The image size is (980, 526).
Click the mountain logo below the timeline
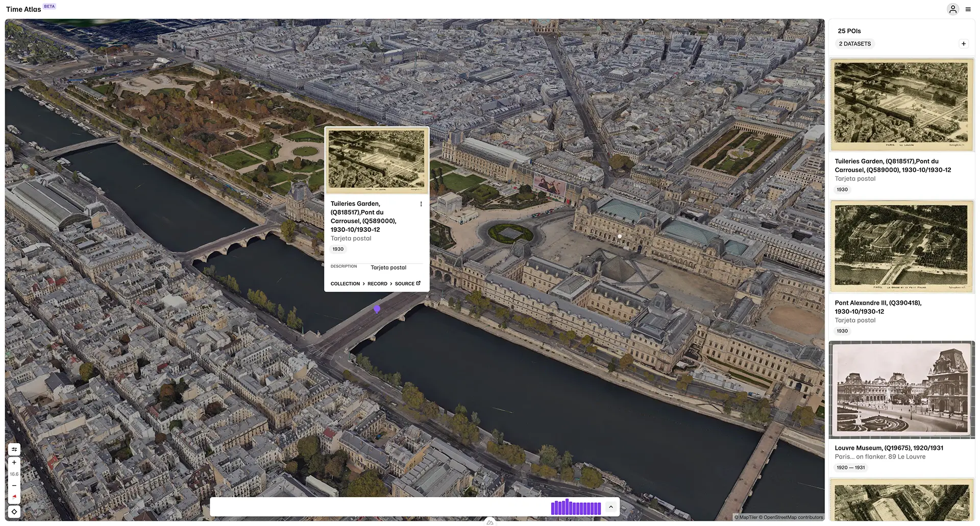tap(490, 522)
